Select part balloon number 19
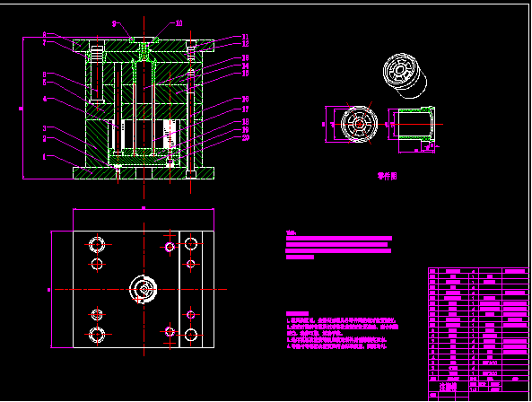Viewport: 532px width, 402px height. pos(245,129)
